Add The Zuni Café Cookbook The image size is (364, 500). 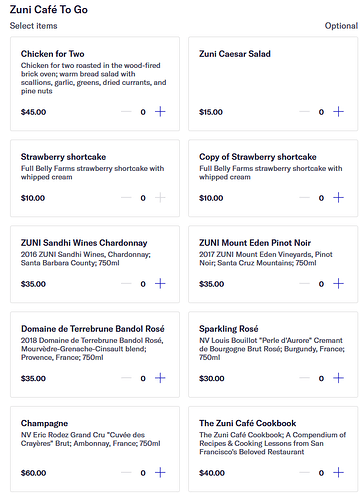(x=338, y=472)
